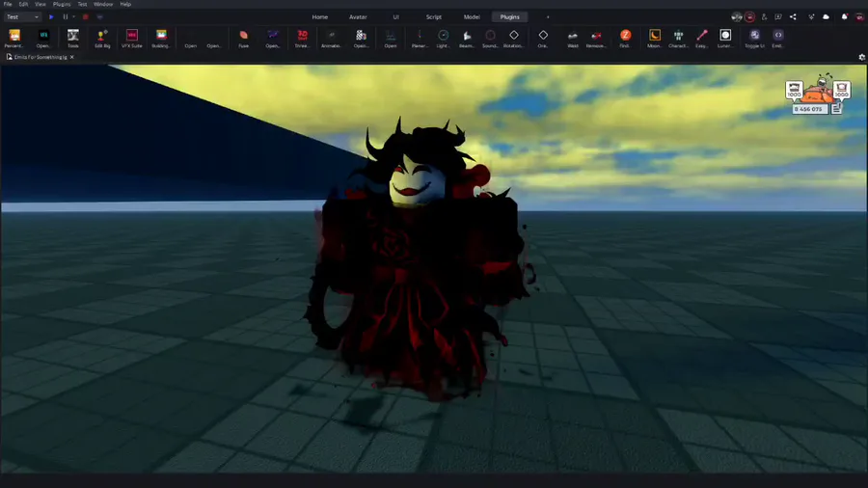Click the left 1000 counter bubble
The image size is (868, 488).
click(794, 91)
